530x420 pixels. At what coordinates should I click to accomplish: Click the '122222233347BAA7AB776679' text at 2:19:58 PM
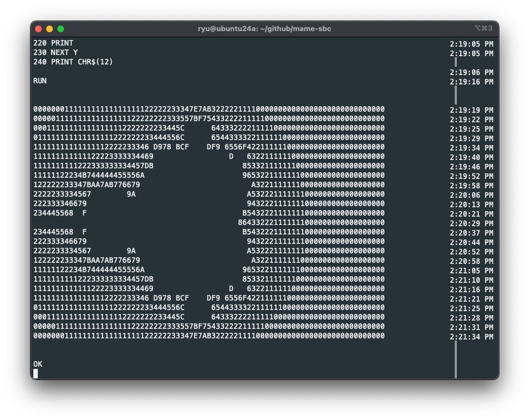click(x=87, y=184)
